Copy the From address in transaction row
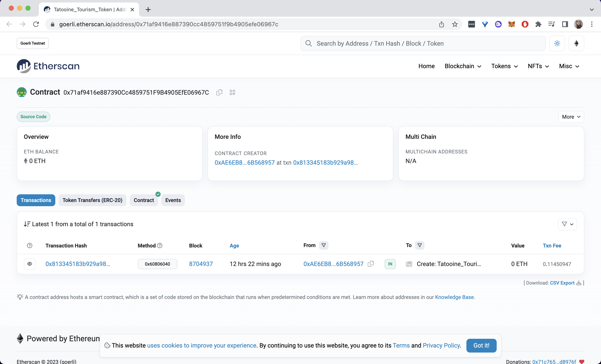Viewport: 601px width, 364px height. 371,264
